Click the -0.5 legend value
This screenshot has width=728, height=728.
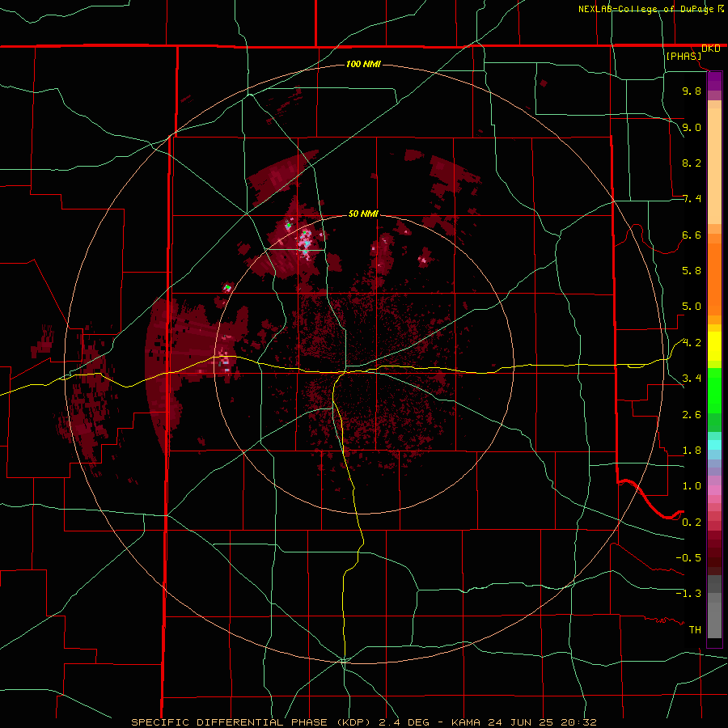coord(688,558)
